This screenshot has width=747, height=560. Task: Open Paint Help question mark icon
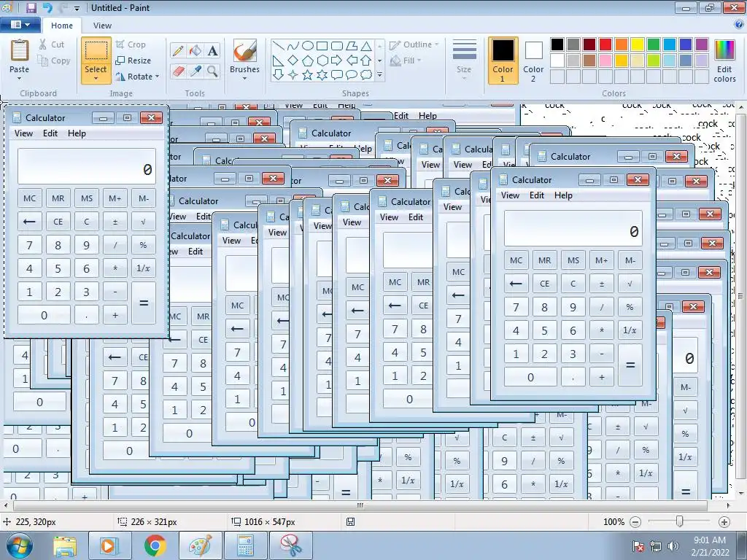[x=739, y=24]
